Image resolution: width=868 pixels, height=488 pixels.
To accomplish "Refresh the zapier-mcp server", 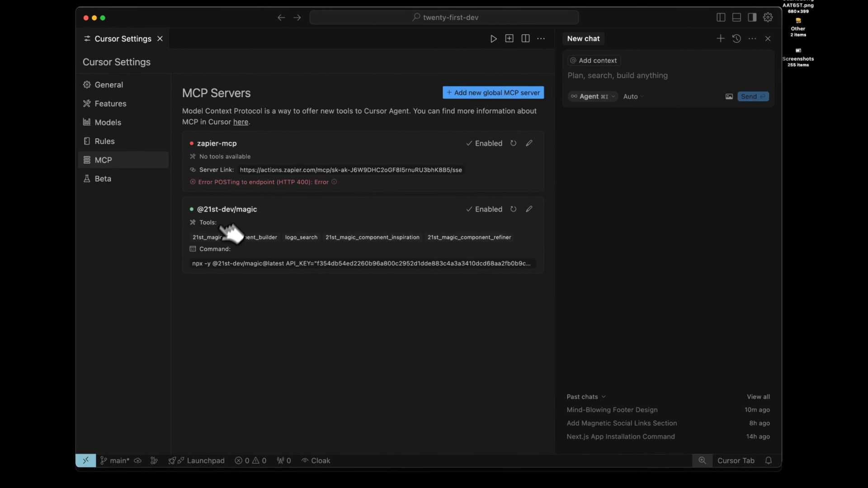I will click(x=513, y=143).
